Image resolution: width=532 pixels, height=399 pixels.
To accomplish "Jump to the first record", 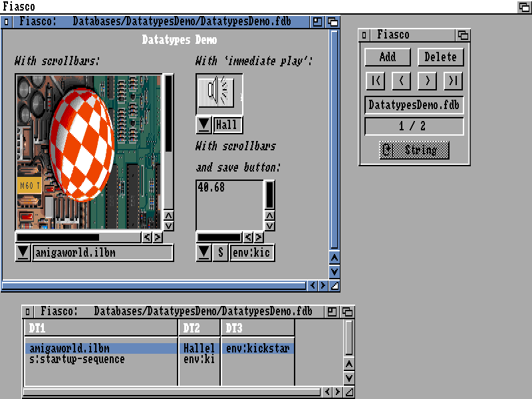I will tap(376, 81).
